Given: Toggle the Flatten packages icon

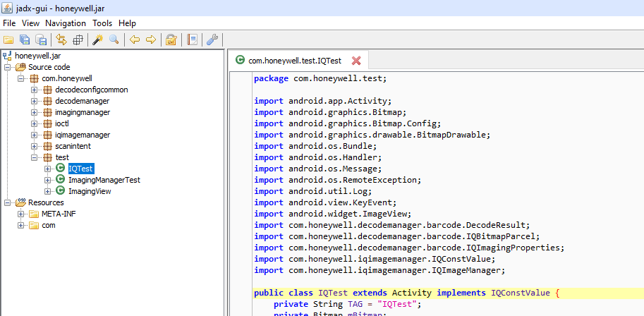Looking at the screenshot, I should pyautogui.click(x=78, y=39).
